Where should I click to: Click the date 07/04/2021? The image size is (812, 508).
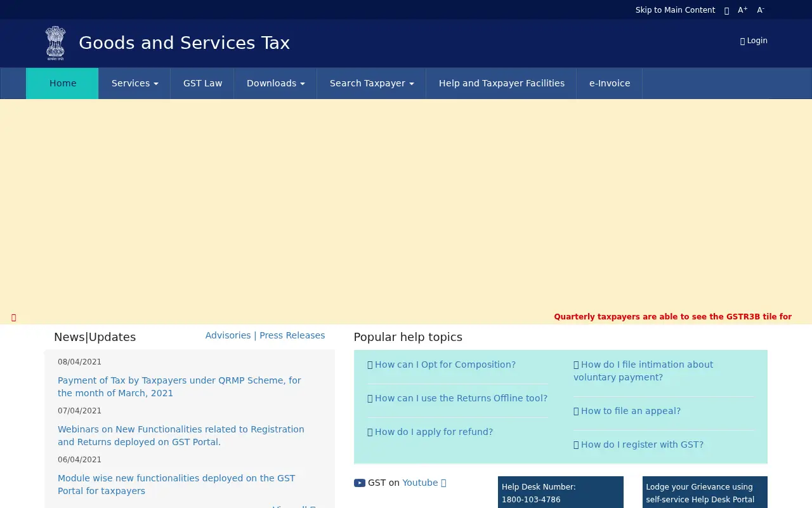tap(79, 411)
